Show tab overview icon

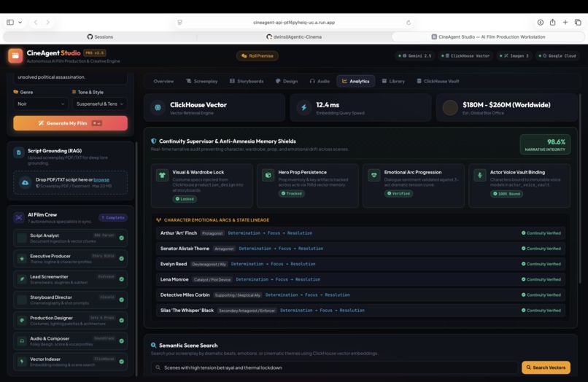[578, 23]
